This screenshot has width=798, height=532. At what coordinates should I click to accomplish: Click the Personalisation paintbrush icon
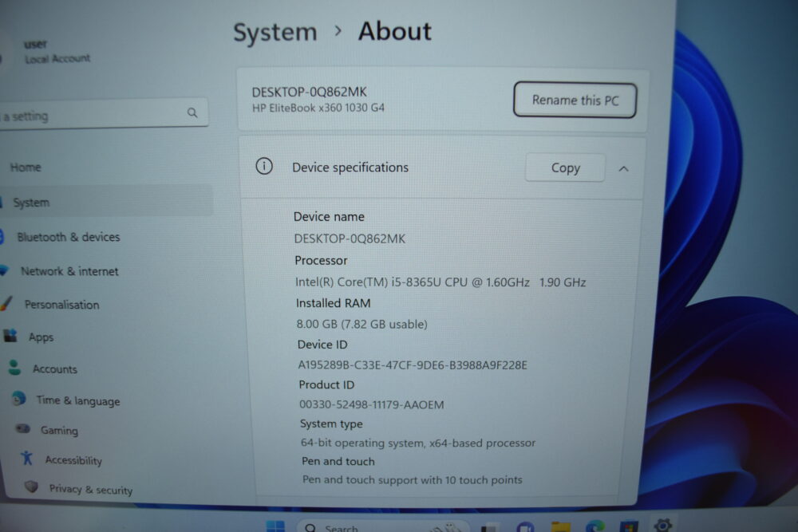(x=6, y=304)
